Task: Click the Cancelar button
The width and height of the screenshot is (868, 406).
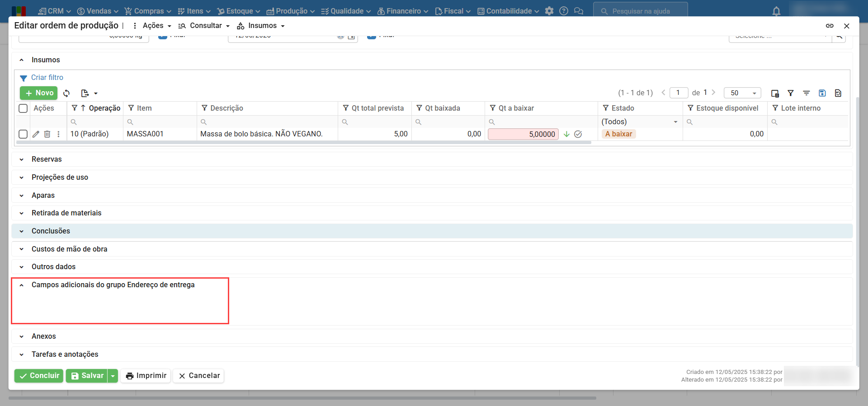Action: point(198,376)
